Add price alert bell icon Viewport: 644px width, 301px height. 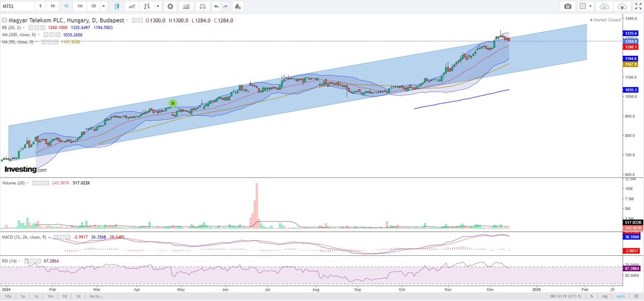pyautogui.click(x=238, y=6)
